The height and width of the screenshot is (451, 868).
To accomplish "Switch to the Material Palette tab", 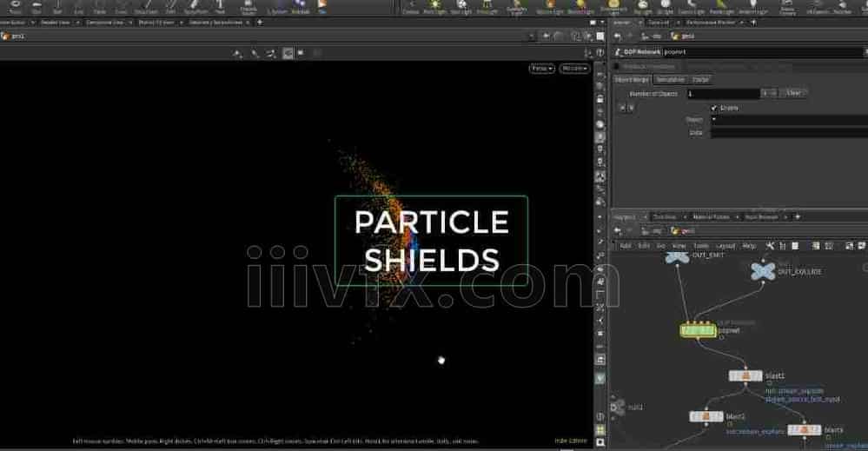I will coord(711,217).
